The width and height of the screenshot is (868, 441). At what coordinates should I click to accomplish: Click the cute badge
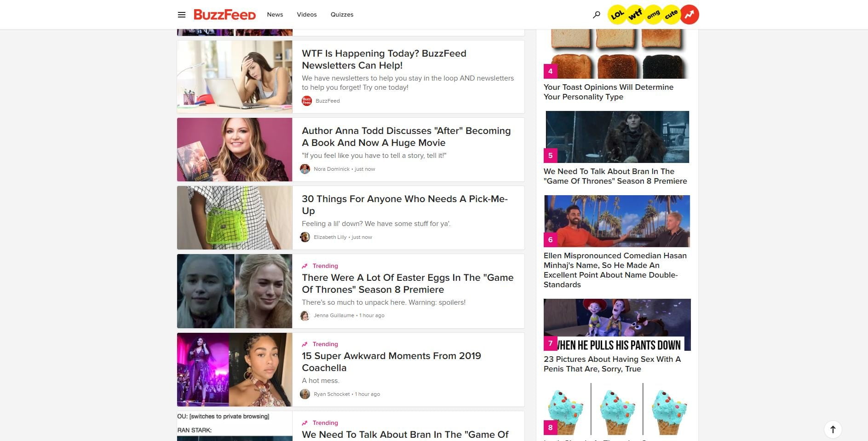click(671, 15)
